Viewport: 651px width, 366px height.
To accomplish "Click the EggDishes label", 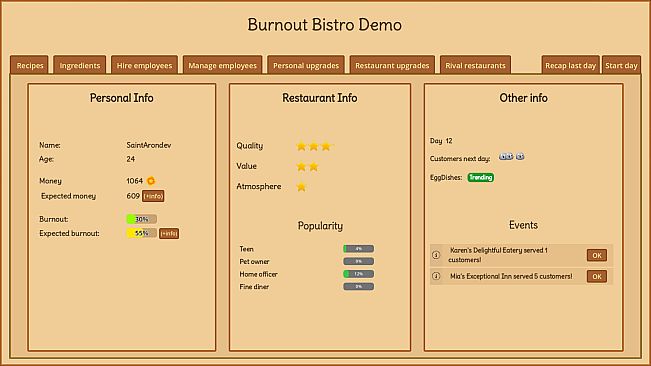I will point(446,177).
